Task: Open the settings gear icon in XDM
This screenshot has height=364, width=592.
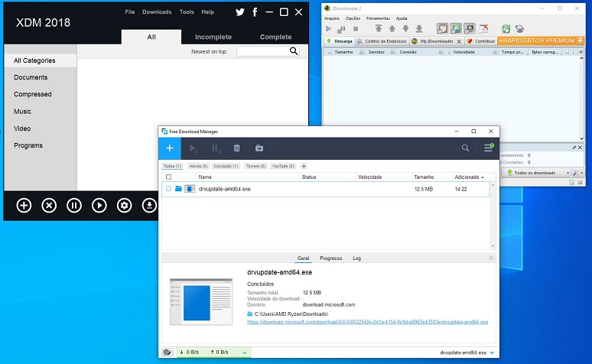Action: pos(124,206)
